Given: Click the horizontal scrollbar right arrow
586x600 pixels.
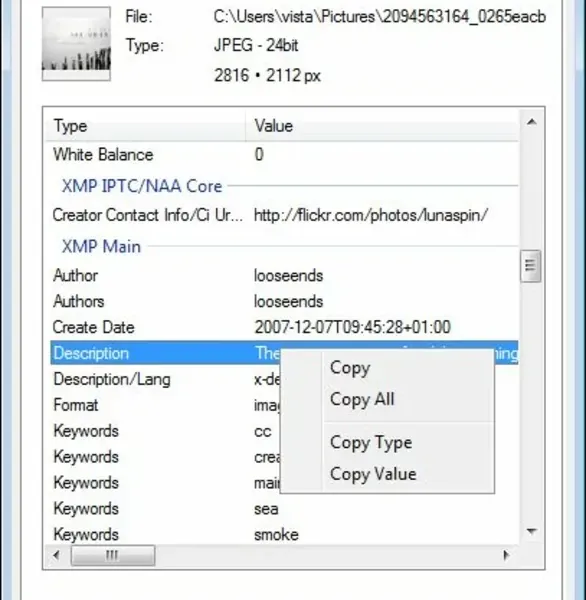Looking at the screenshot, I should [506, 555].
